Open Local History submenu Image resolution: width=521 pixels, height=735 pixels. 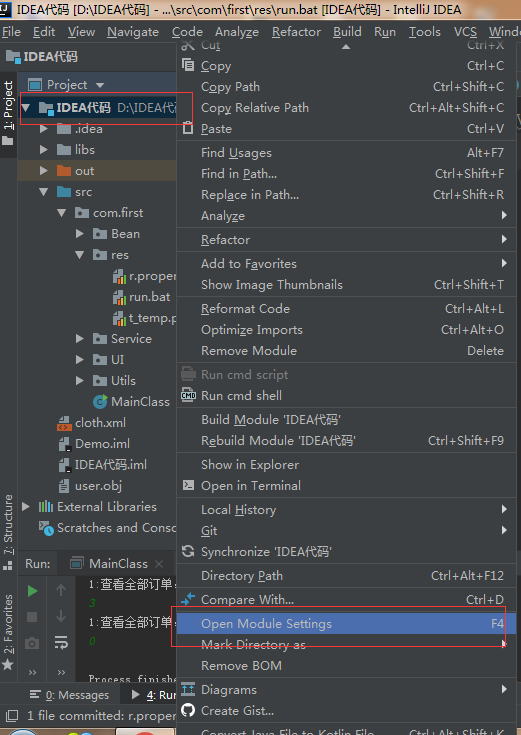pyautogui.click(x=347, y=510)
